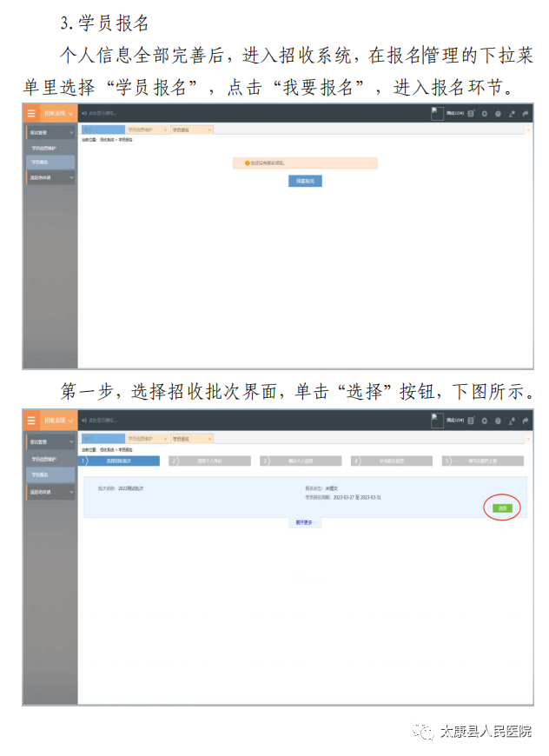Select 学员信息维护 in the upper screenshot sidebar
Image resolution: width=549 pixels, height=756 pixels.
[43, 148]
